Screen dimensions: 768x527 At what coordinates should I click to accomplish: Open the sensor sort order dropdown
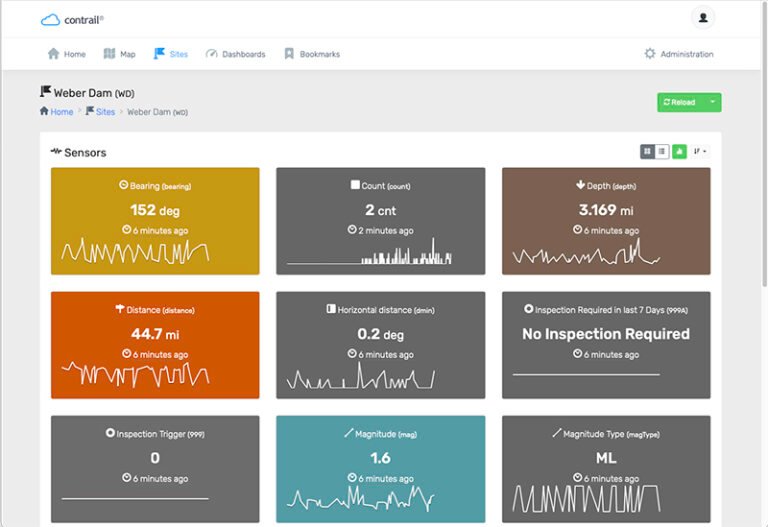[x=700, y=151]
